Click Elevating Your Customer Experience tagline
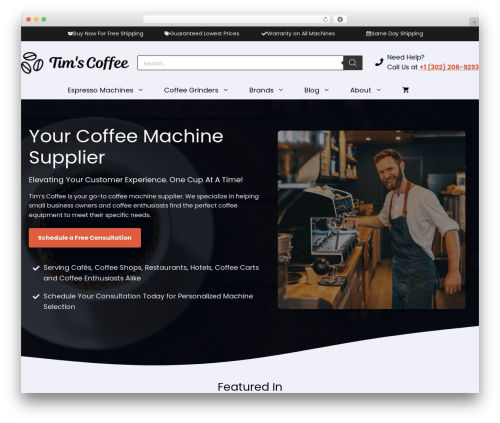 pyautogui.click(x=136, y=180)
